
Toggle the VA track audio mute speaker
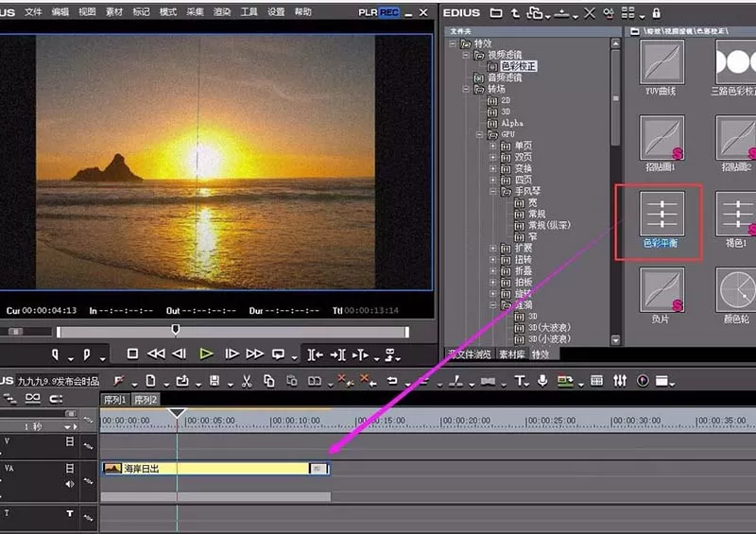(70, 484)
